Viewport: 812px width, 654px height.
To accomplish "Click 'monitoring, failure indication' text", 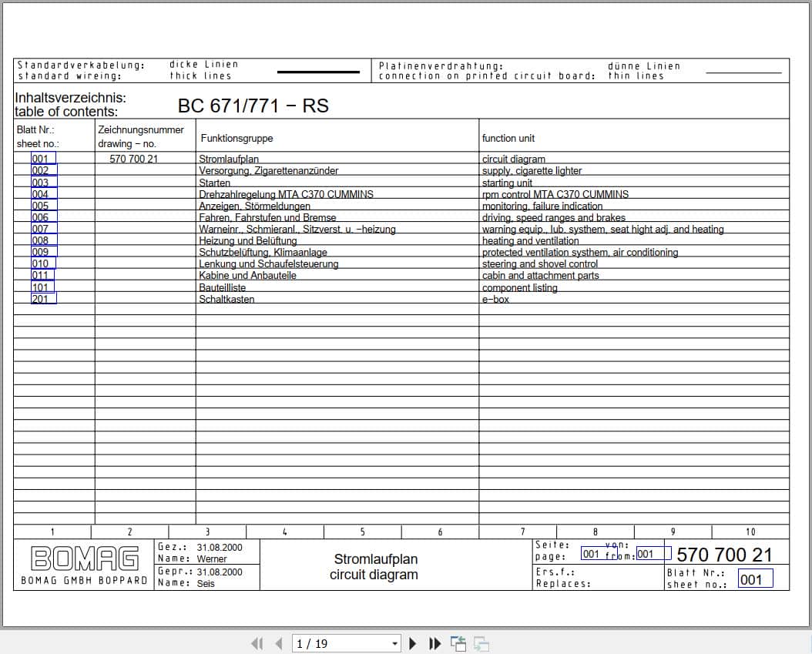I will click(542, 206).
